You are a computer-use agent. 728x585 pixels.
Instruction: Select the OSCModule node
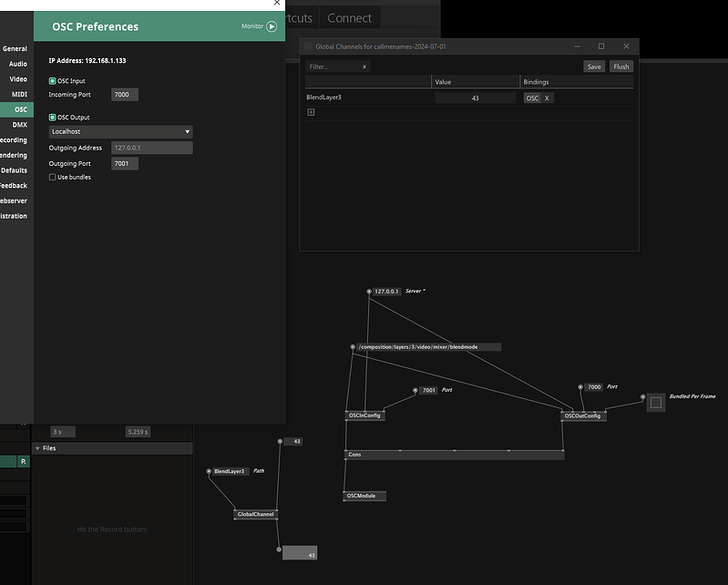click(364, 496)
